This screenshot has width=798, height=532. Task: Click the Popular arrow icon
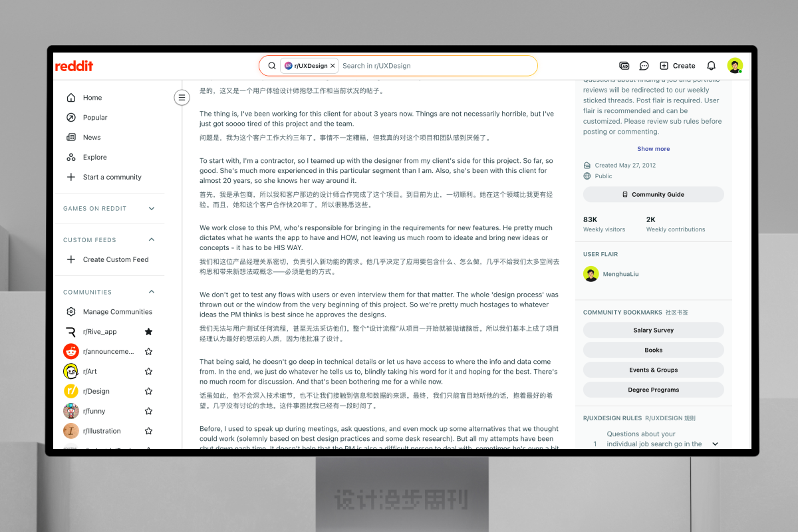71,118
